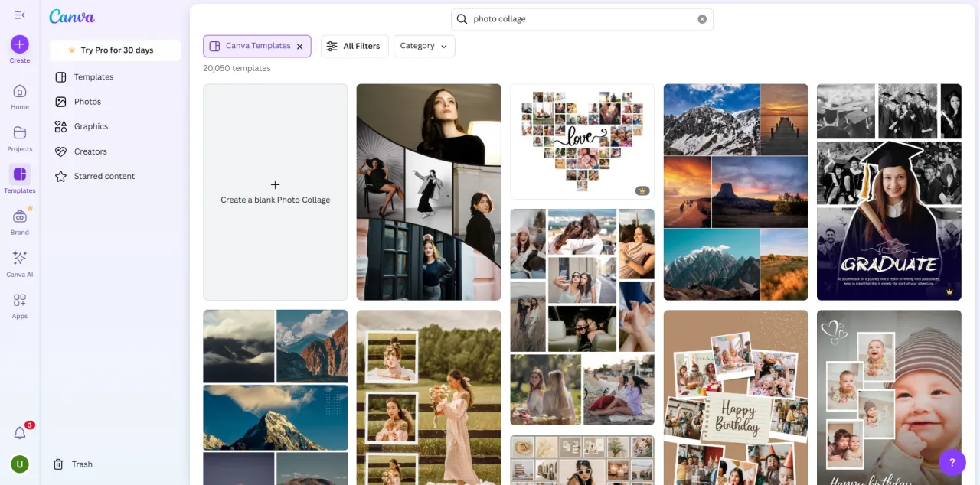Image resolution: width=980 pixels, height=485 pixels.
Task: Create a blank Photo Collage
Action: pos(275,191)
